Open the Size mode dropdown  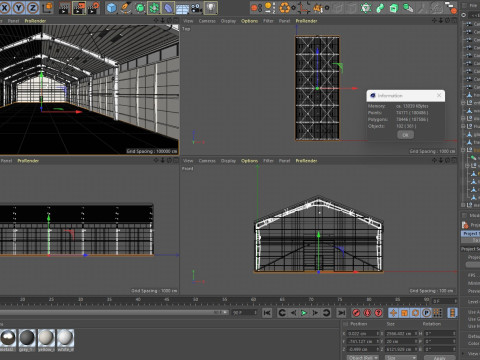point(401,358)
